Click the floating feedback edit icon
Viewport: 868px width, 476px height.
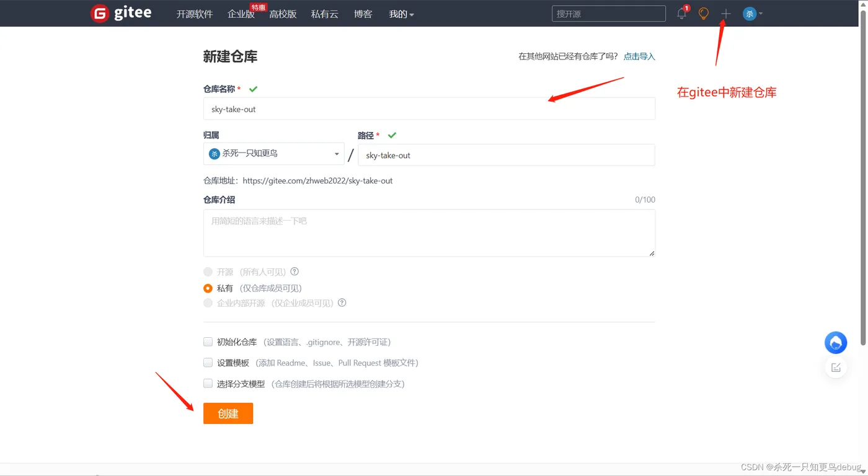(x=836, y=368)
